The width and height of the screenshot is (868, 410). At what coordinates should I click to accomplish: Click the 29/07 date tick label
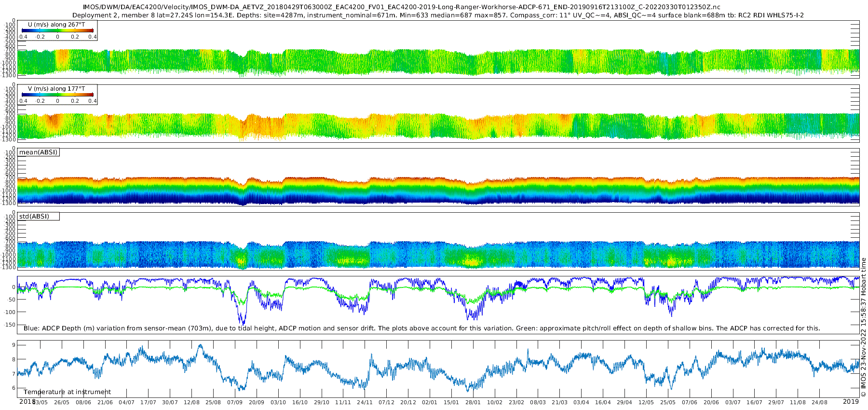(776, 402)
